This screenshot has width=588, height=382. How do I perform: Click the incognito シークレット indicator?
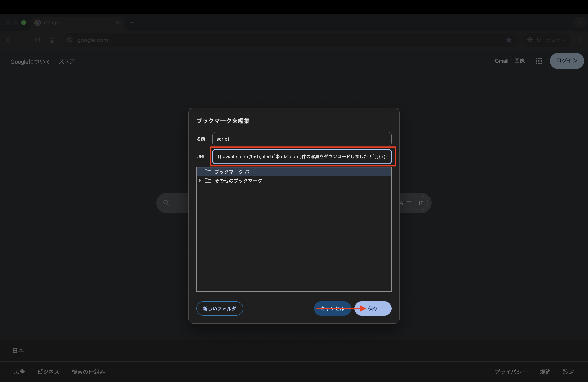coord(546,40)
